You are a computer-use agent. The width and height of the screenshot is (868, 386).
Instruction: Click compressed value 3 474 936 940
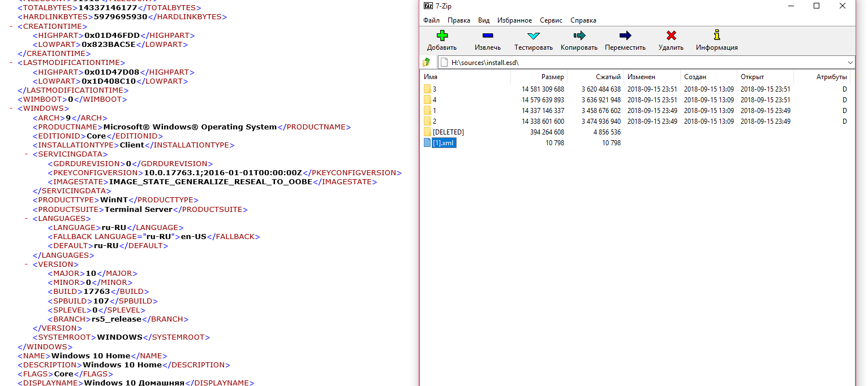pyautogui.click(x=601, y=122)
